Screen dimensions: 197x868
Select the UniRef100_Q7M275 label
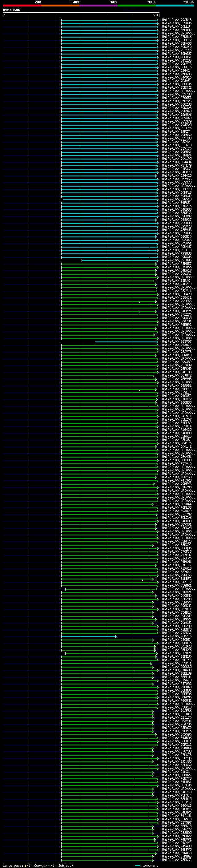pos(177,206)
